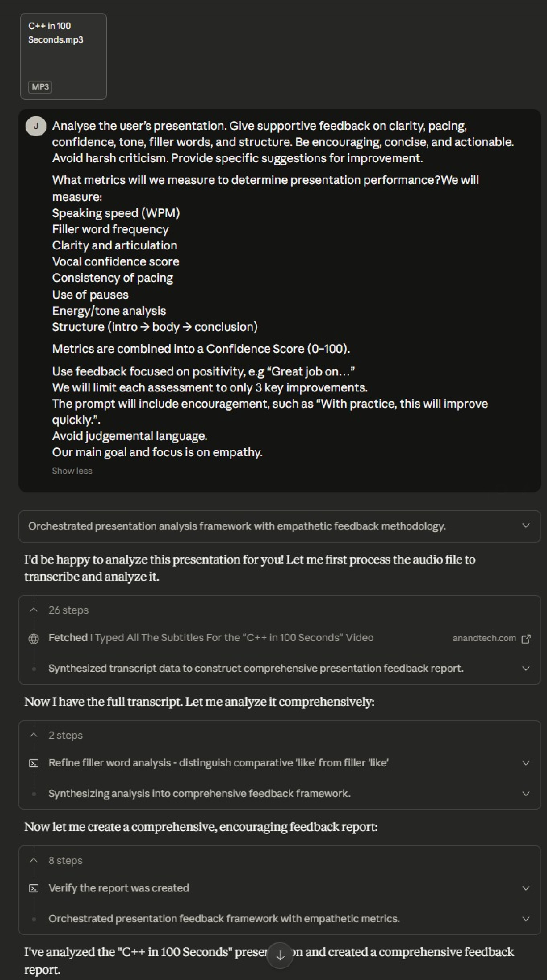Click the Show less link
Screen dimensions: 547x980
click(x=72, y=471)
